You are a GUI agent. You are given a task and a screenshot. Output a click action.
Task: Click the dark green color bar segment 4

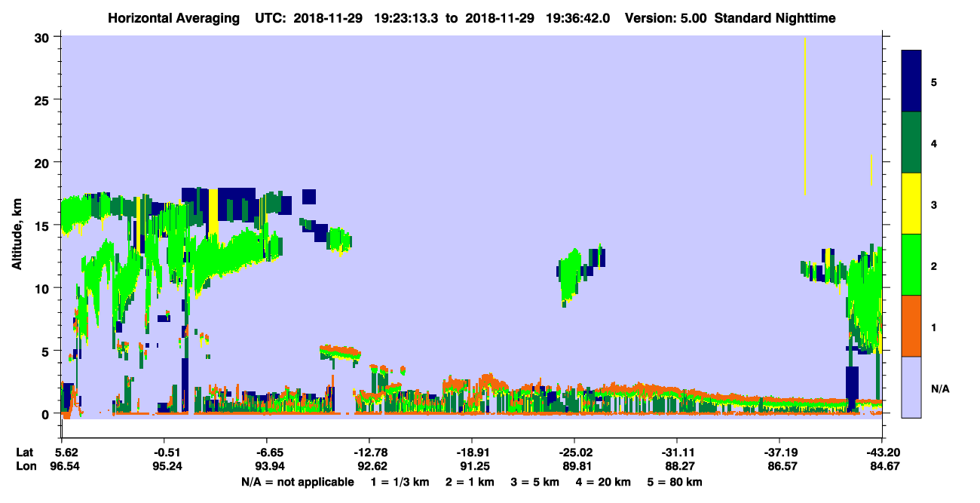911,142
